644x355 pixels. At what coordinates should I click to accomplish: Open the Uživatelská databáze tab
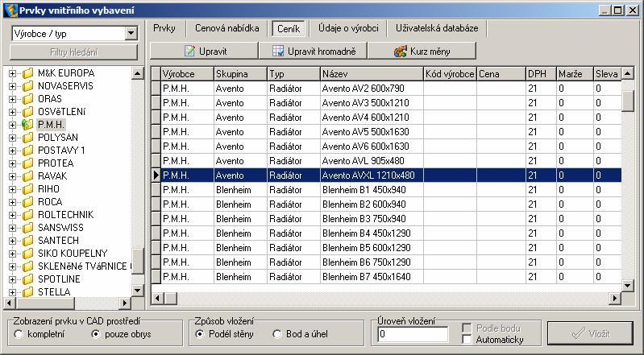437,28
